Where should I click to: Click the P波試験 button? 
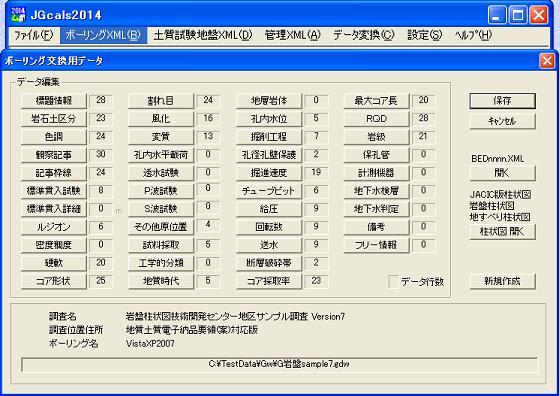tap(161, 191)
